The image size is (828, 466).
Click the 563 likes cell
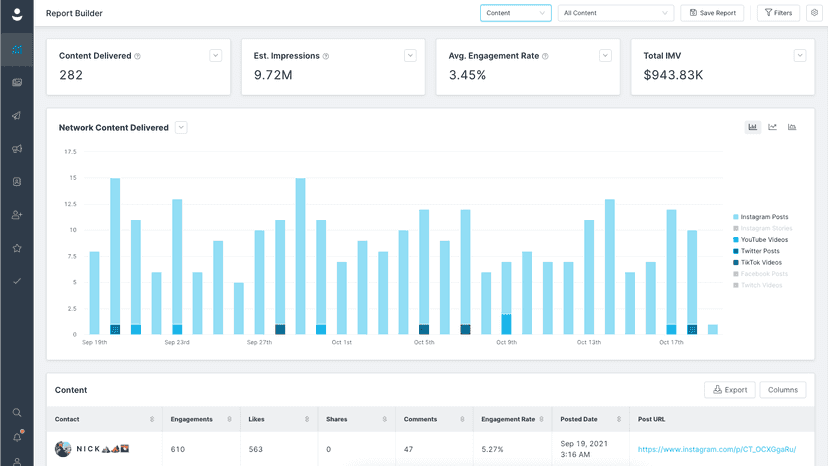pos(256,449)
